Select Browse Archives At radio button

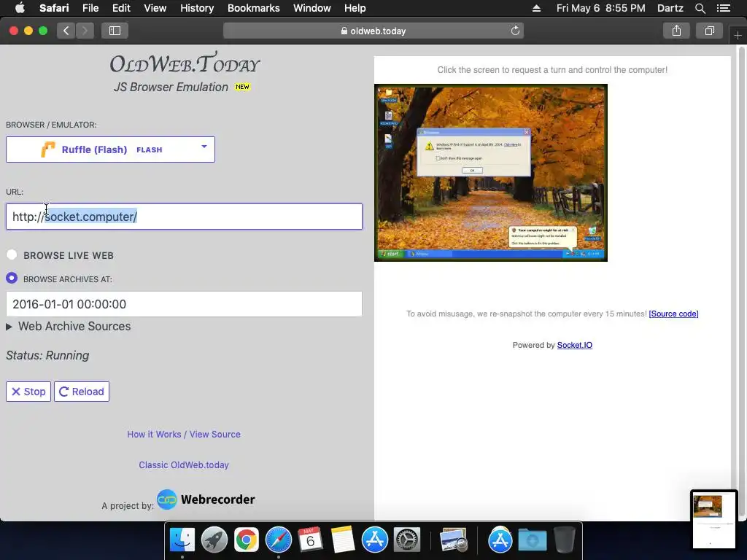tap(12, 278)
